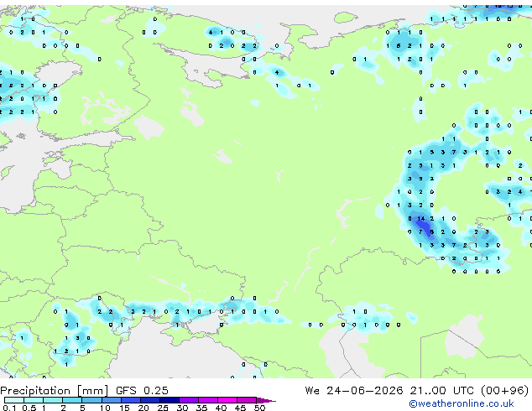Click the '(00+96)' forecast offset text
This screenshot has width=532, height=411.
click(505, 391)
